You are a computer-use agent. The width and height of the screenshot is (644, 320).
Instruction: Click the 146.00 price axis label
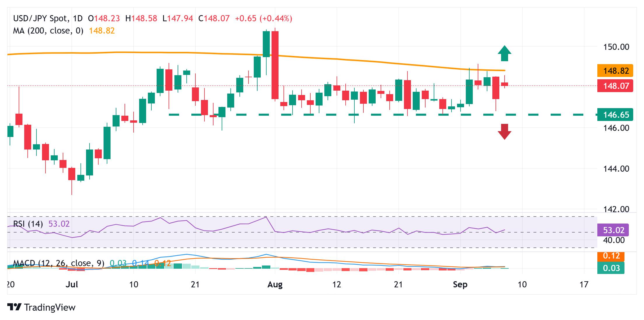coord(616,128)
